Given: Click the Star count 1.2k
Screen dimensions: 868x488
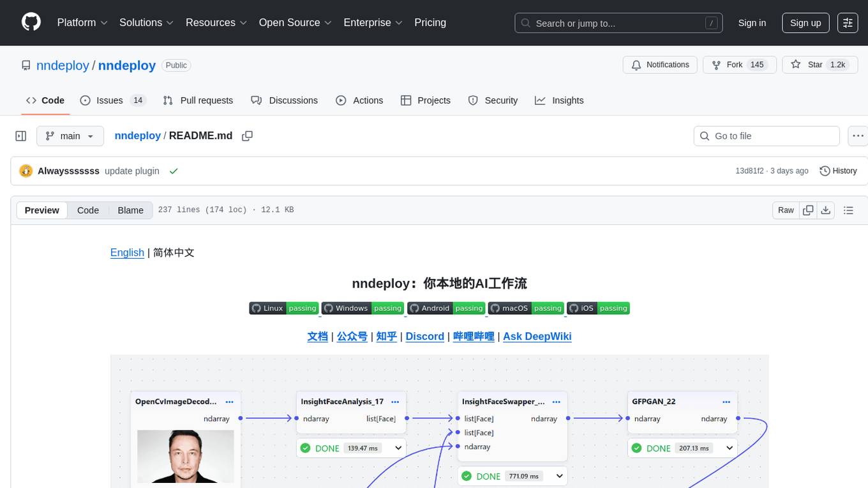Looking at the screenshot, I should 837,65.
